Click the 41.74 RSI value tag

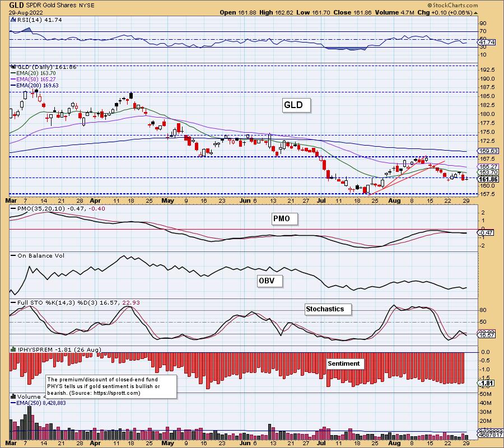pyautogui.click(x=487, y=42)
